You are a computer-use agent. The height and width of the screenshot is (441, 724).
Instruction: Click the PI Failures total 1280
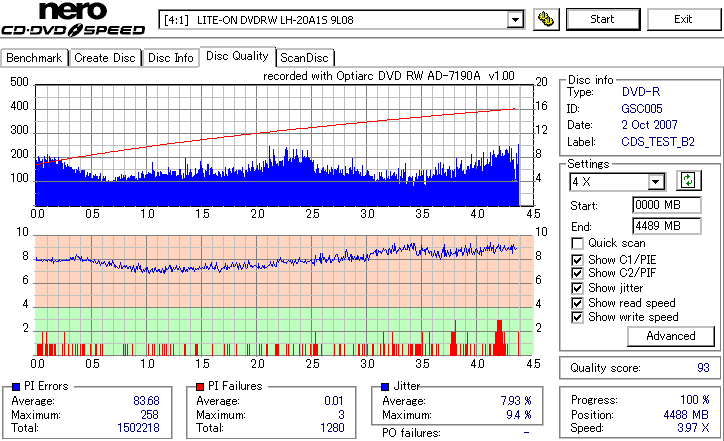pos(332,428)
